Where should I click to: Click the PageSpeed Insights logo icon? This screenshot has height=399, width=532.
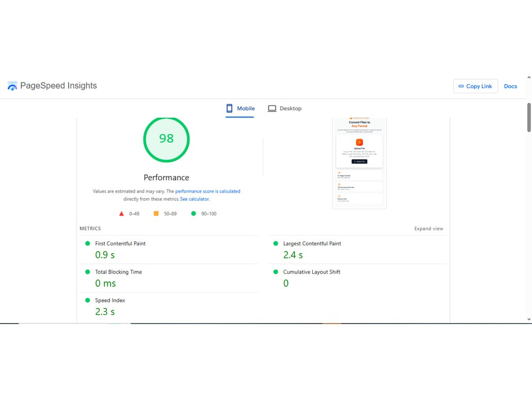coord(12,86)
